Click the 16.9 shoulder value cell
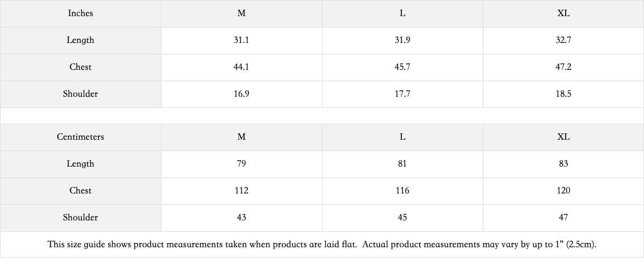The height and width of the screenshot is (258, 644). [x=241, y=94]
